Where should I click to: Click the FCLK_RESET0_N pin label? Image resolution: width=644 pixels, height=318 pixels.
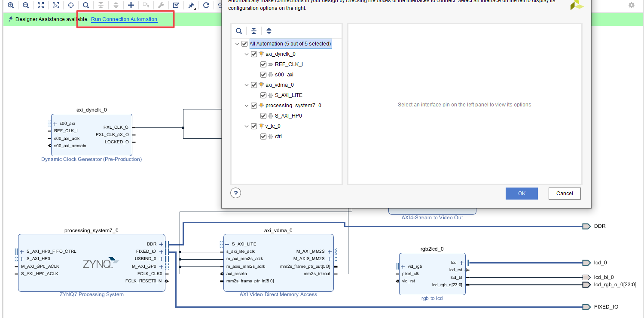143,281
